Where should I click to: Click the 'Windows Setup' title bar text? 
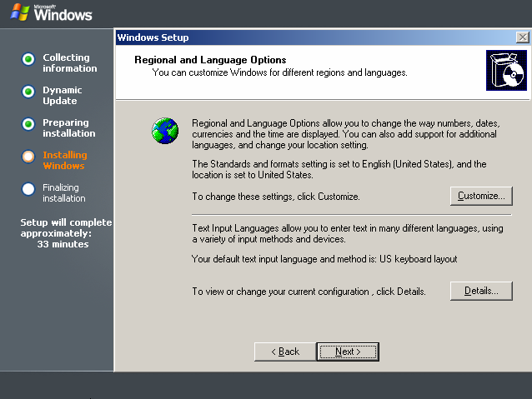tap(153, 37)
